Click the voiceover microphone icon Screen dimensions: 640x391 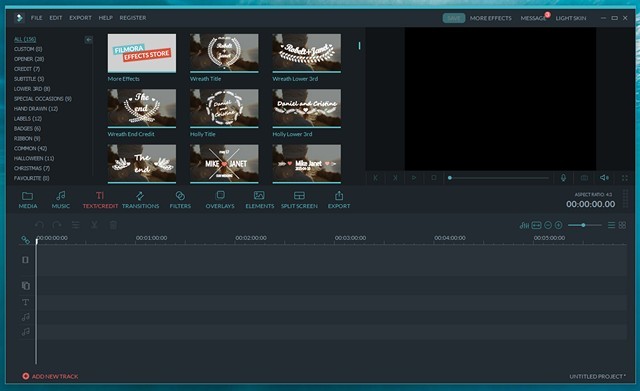tap(563, 178)
